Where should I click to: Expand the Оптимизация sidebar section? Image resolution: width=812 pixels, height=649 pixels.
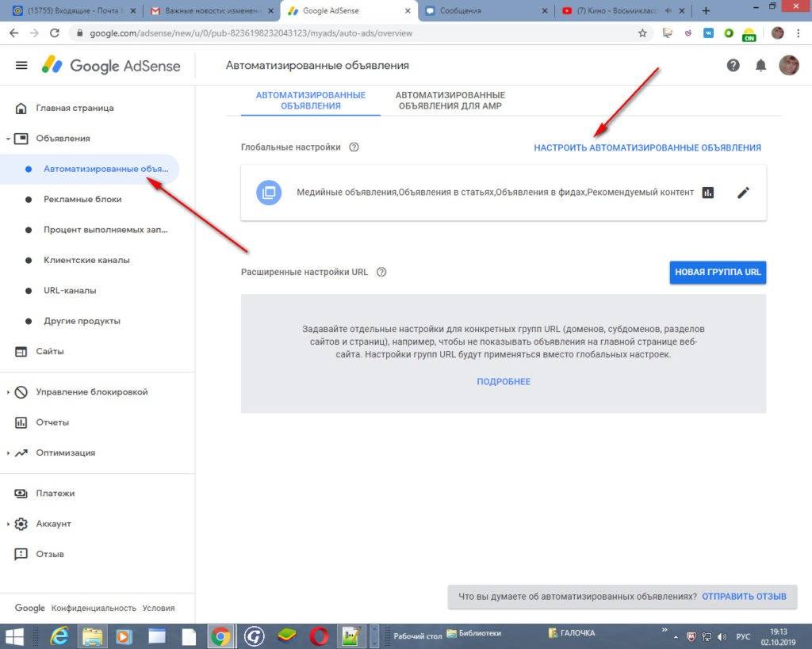(x=8, y=453)
